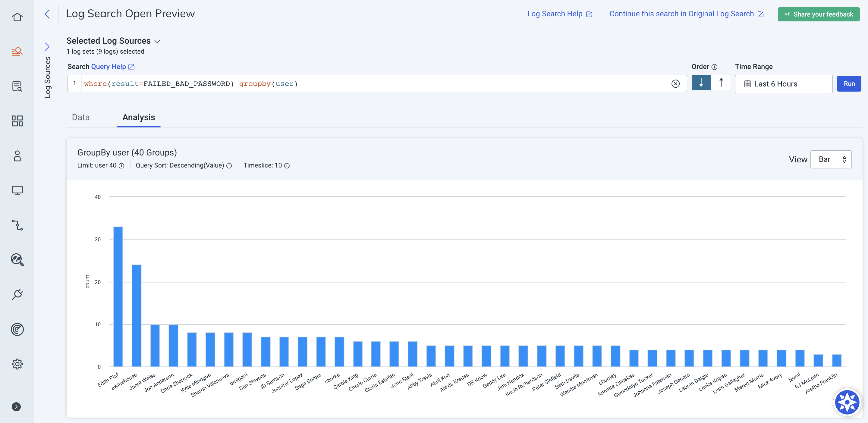Open the assets monitor icon
The height and width of the screenshot is (423, 868).
(x=17, y=191)
